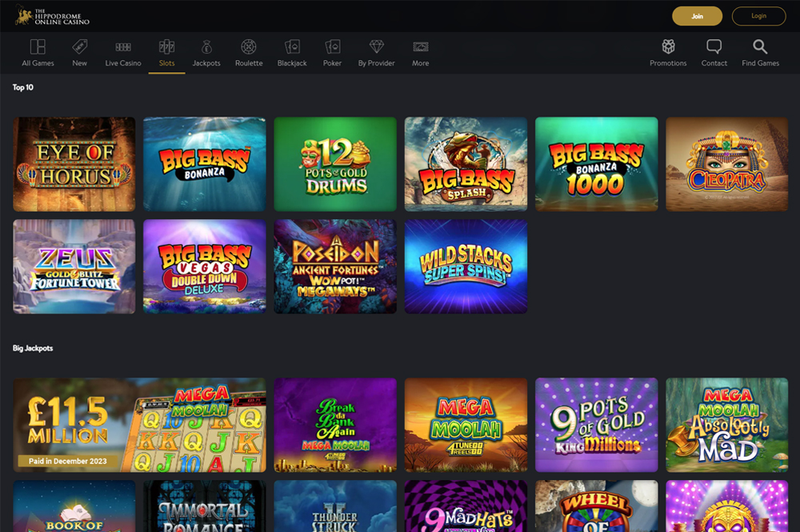Screen dimensions: 800x532
Task: Open Wild Stacks Super Spins tile
Action: [x=466, y=266]
